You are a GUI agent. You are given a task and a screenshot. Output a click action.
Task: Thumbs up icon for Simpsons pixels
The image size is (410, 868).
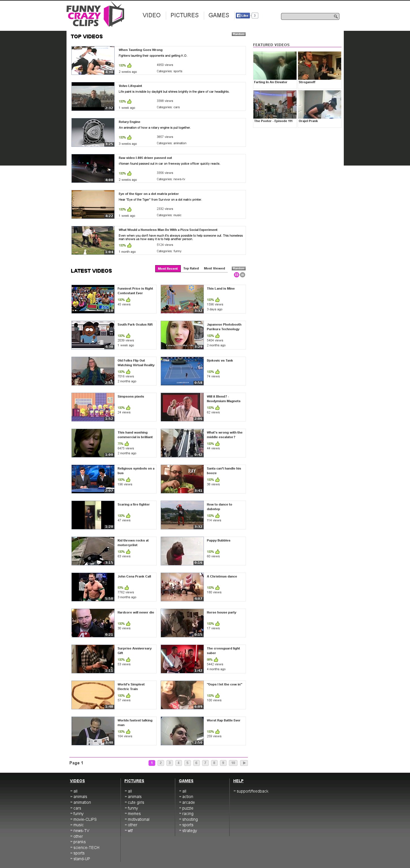tap(128, 408)
